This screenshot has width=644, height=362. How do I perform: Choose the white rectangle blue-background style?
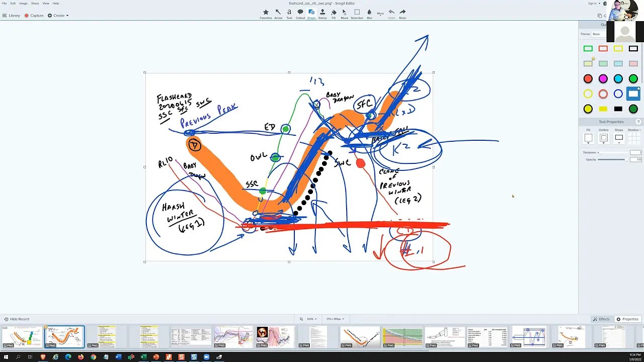coord(633,94)
